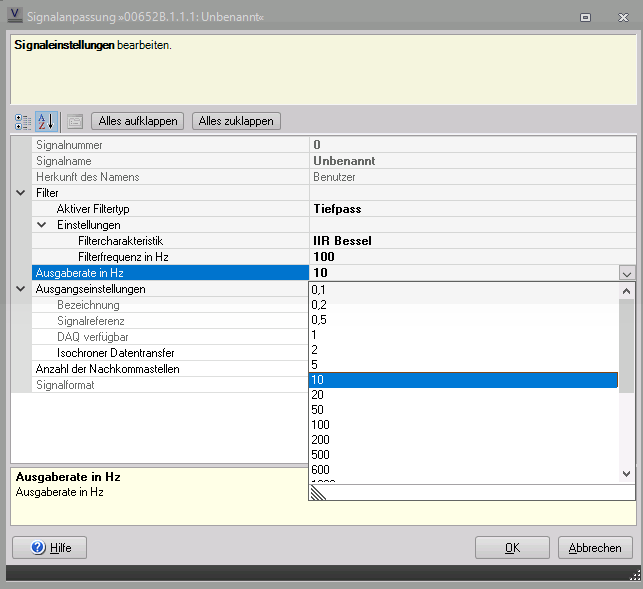Collapse the Filter category
The image size is (643, 589).
[21, 192]
